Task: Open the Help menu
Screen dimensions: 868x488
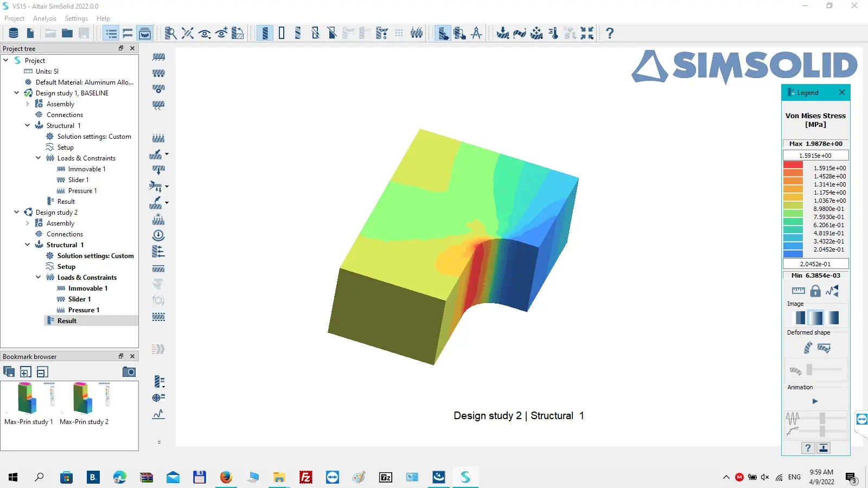Action: [103, 18]
